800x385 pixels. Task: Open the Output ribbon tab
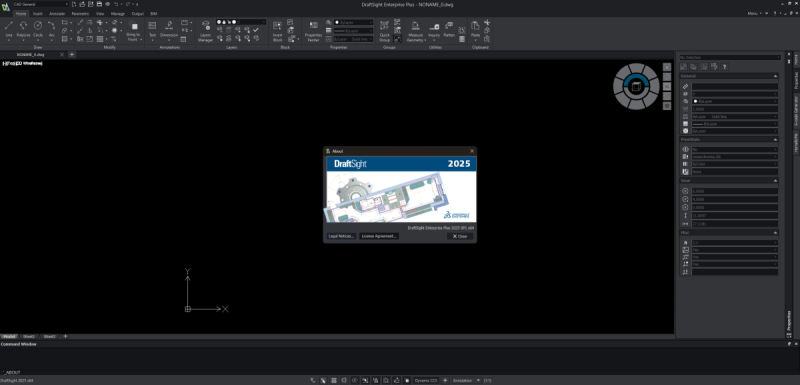[138, 14]
